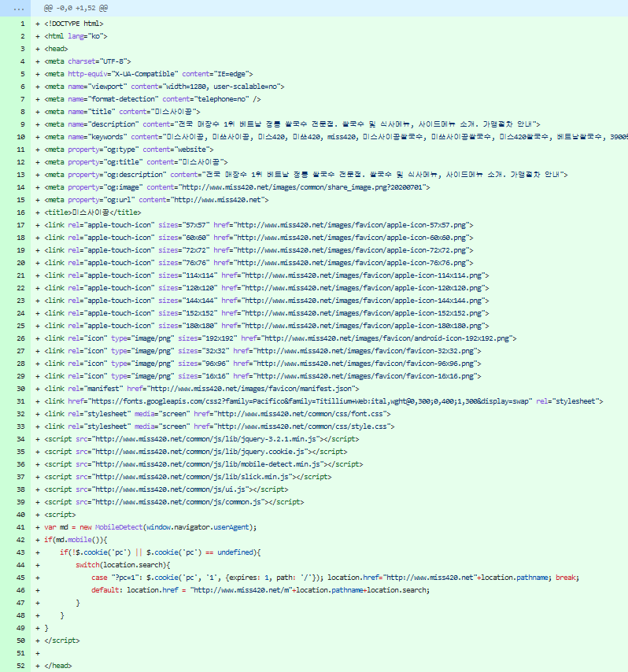Click the closing </head> tag line

58,666
